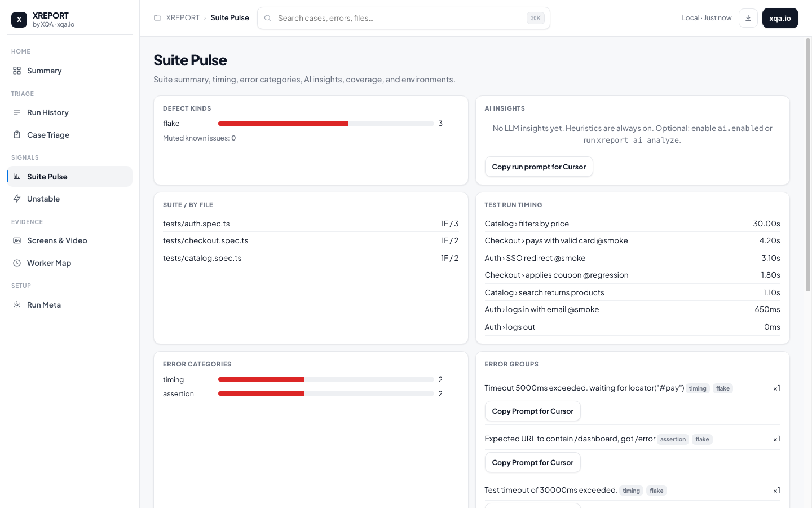Go to Run History
The height and width of the screenshot is (508, 812).
pyautogui.click(x=70, y=112)
